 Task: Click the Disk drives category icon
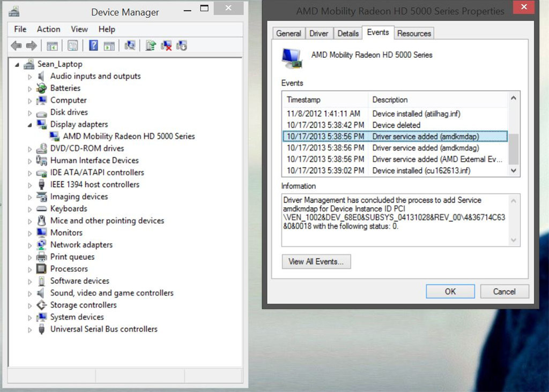41,113
